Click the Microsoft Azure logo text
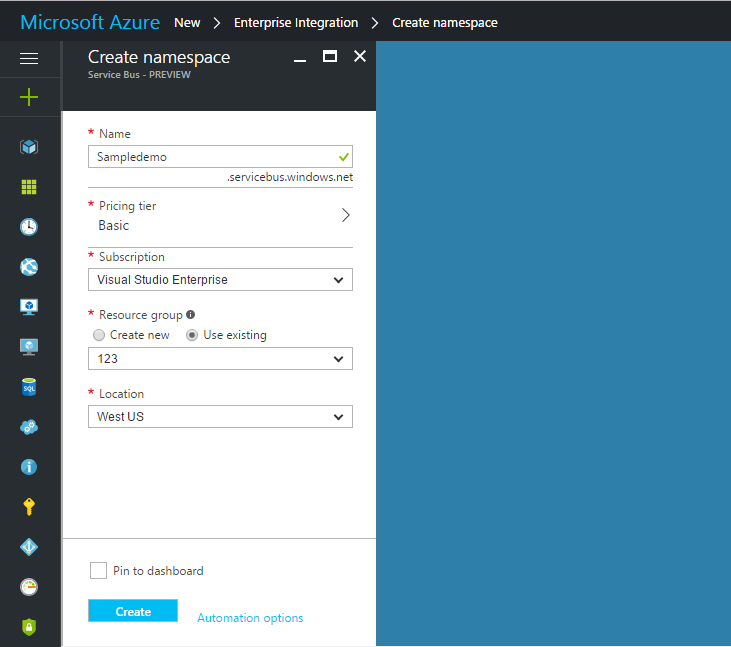Viewport: 731px width, 647px height. pos(90,22)
